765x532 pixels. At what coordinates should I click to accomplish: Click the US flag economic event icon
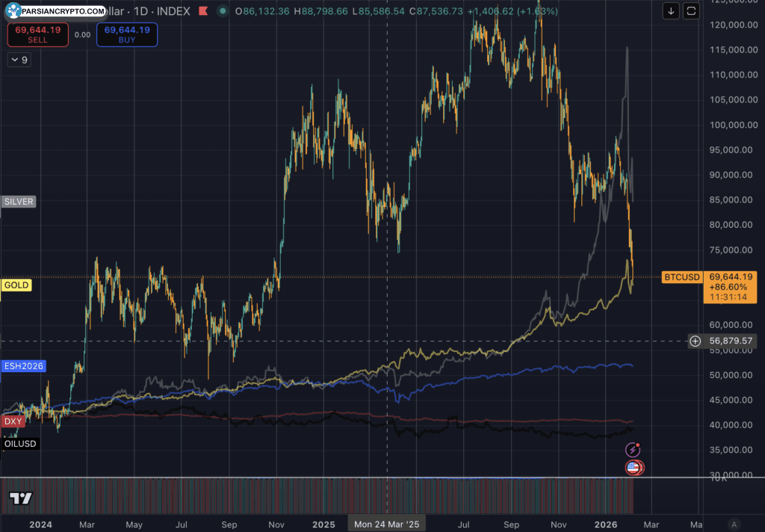pos(633,468)
